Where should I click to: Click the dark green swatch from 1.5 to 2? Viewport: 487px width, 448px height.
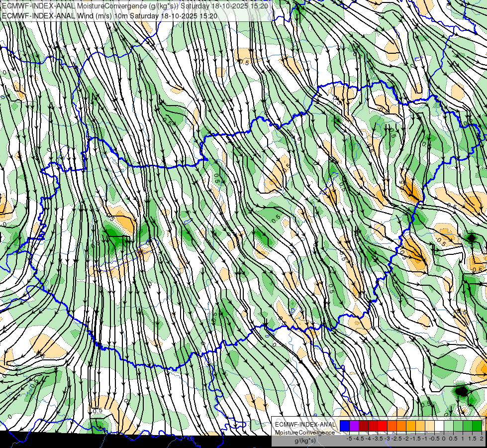pos(477,426)
